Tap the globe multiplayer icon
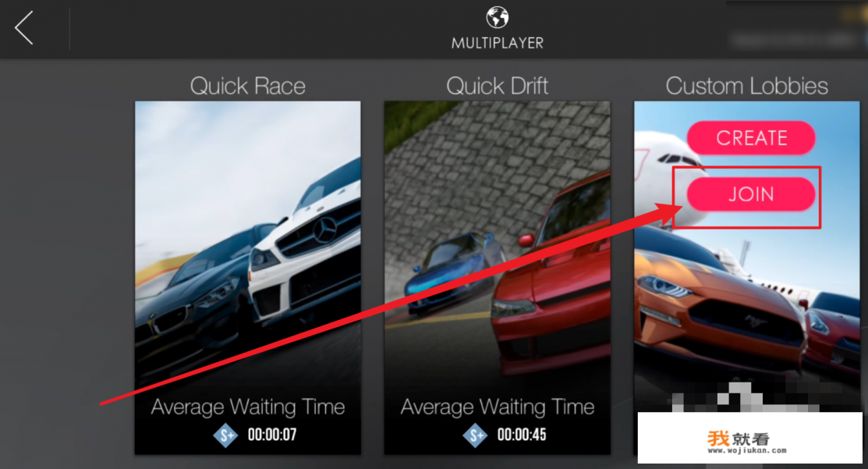This screenshot has height=469, width=868. [x=497, y=17]
